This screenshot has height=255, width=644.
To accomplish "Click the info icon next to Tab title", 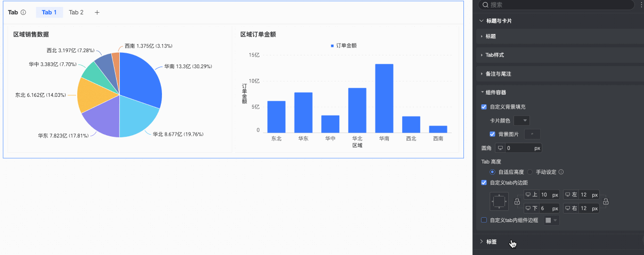I will [23, 12].
